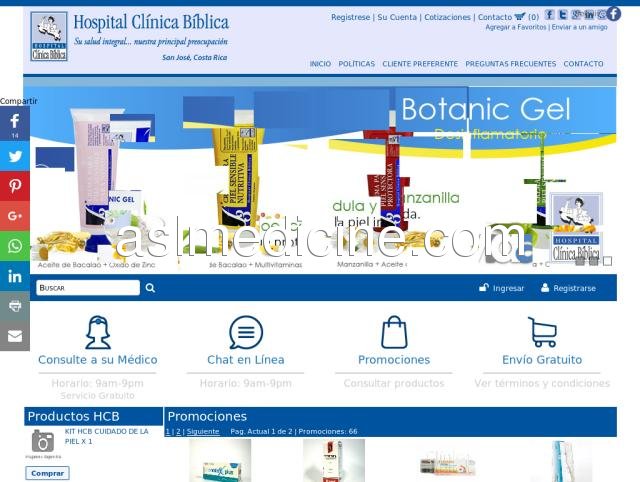The height and width of the screenshot is (482, 640).
Task: Click the Comprar button for KIT HCB
Action: pyautogui.click(x=47, y=473)
